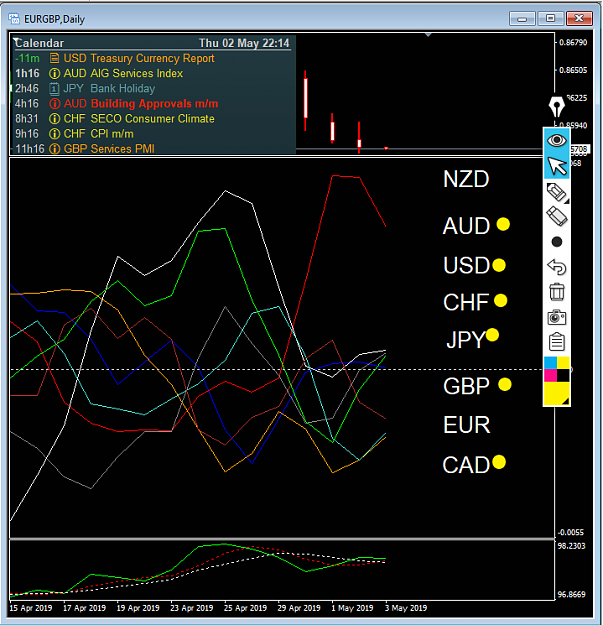
Task: Click the EURGBP window chart icon
Action: (14, 18)
